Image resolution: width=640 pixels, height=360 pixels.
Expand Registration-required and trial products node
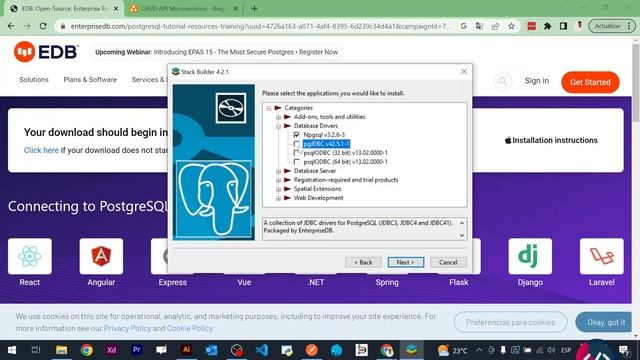[x=278, y=180]
